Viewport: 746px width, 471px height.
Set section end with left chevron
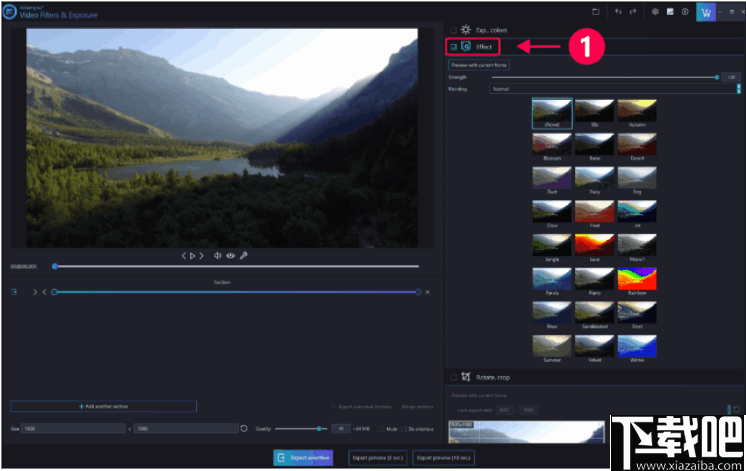[x=44, y=292]
